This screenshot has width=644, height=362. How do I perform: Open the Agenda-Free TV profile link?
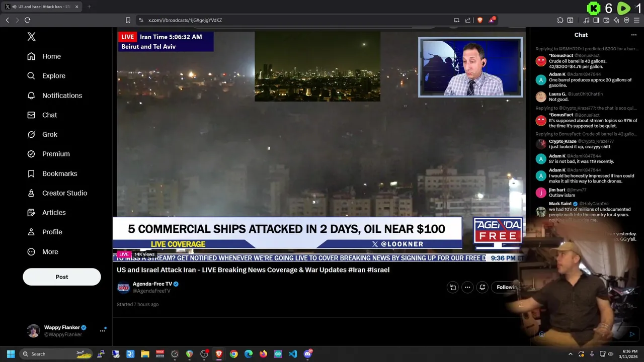[x=152, y=284]
